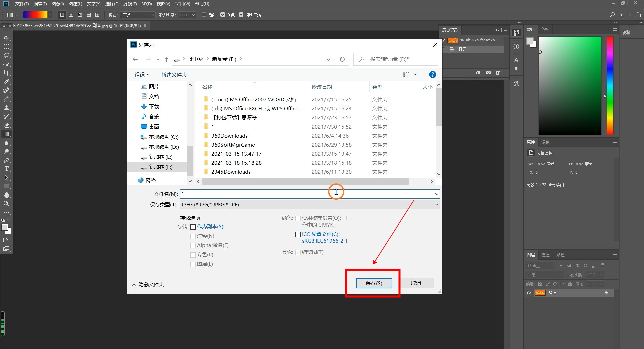Click the refresh button in address bar
The height and width of the screenshot is (349, 644).
tap(342, 59)
